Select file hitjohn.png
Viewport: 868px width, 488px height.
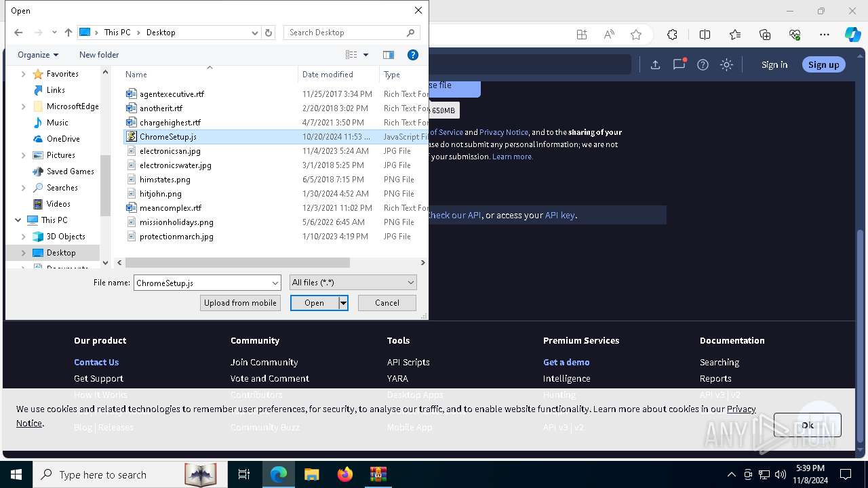(160, 194)
